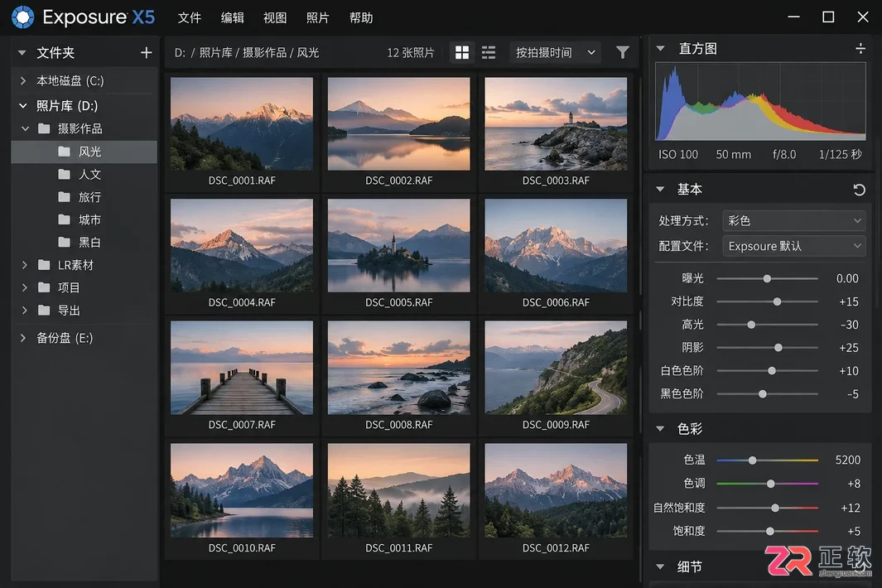882x588 pixels.
Task: Open the 照片 menu
Action: pyautogui.click(x=318, y=17)
